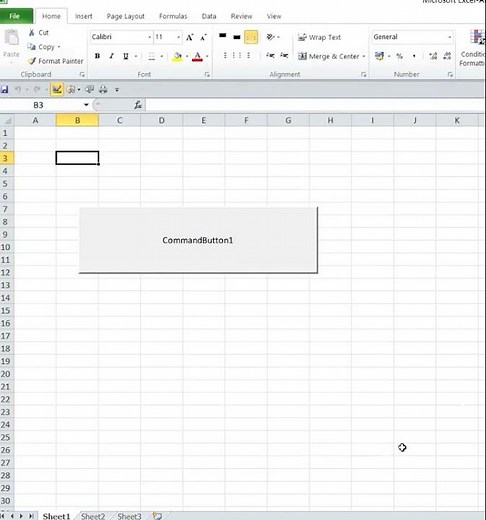Increase font size with Grow Font
486x520 pixels.
tap(189, 37)
